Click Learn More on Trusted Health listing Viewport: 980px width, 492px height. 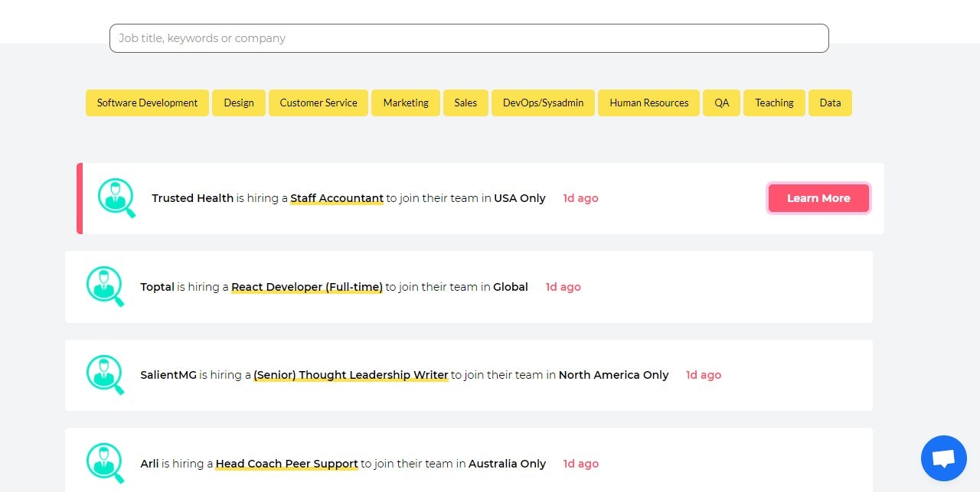818,198
